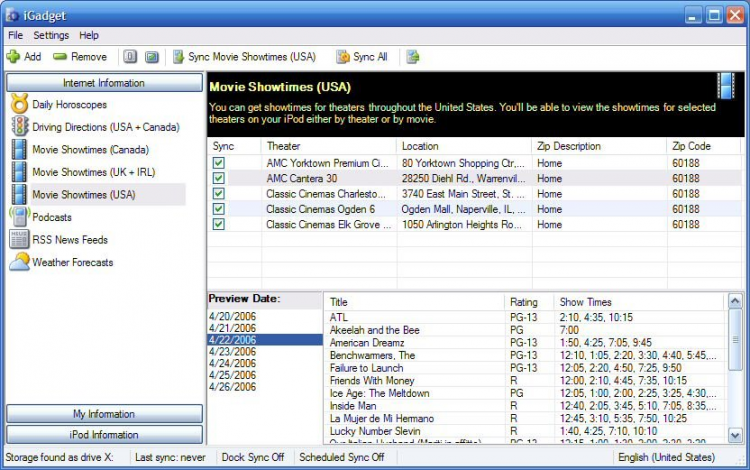Expand the iPod Information panel

[104, 435]
